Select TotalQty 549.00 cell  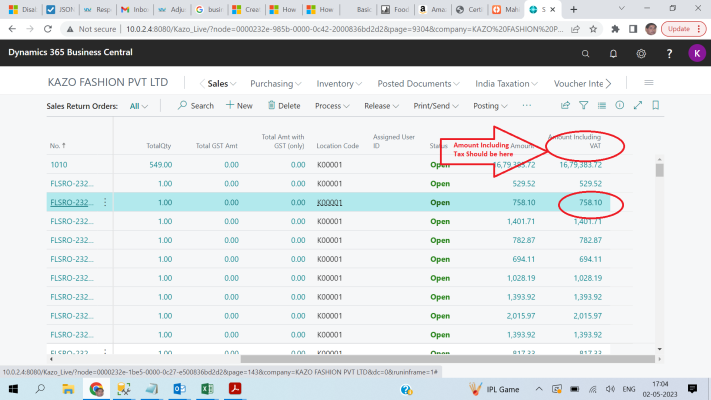coord(161,165)
